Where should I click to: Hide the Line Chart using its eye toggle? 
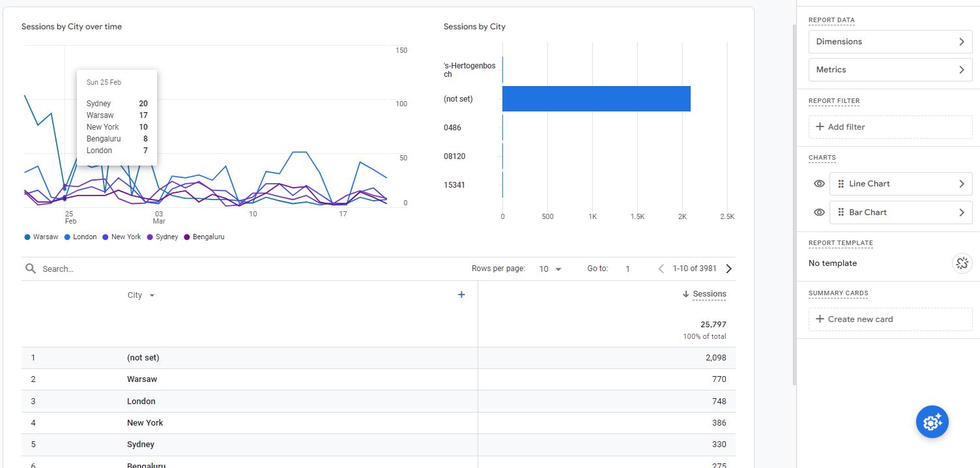click(818, 183)
